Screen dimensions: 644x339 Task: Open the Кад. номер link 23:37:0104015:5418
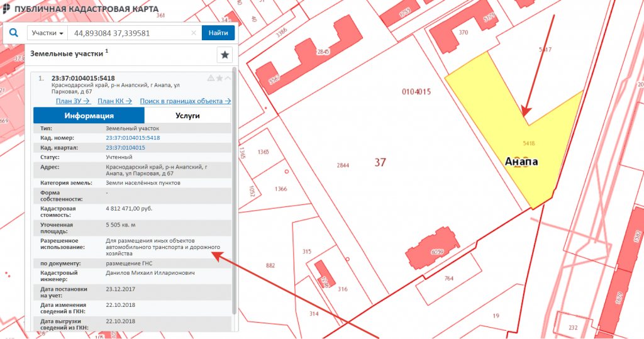click(133, 138)
